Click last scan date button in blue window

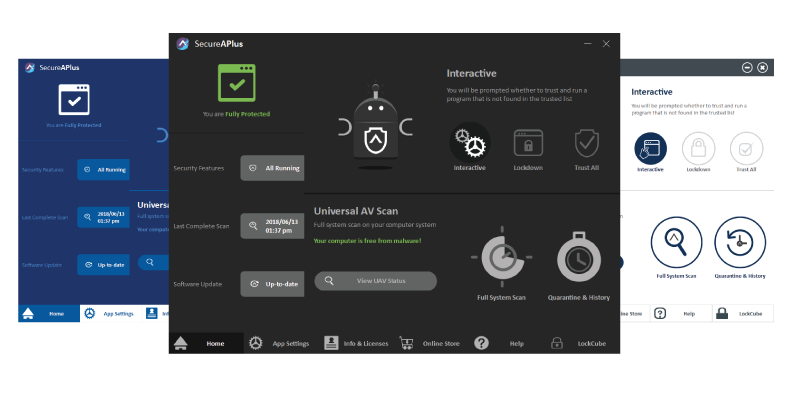104,217
